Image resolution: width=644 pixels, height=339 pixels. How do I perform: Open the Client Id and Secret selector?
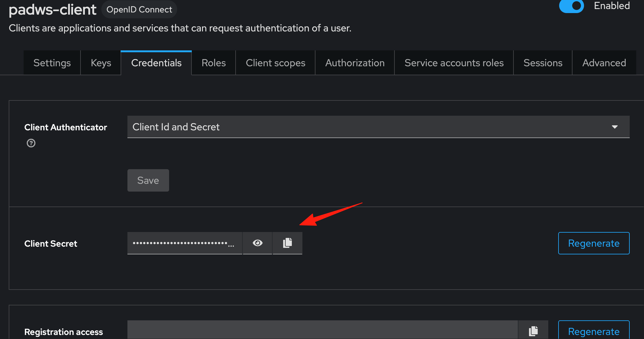coord(378,127)
